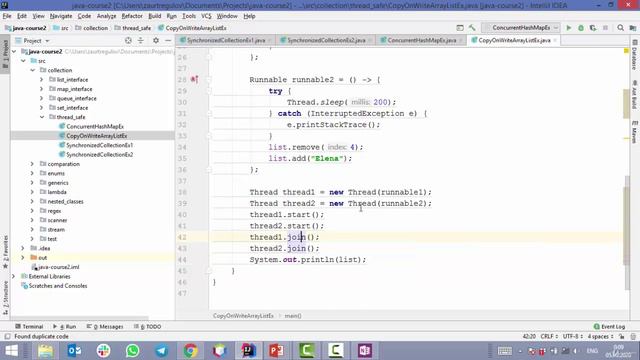Select SynchronizedCollectionEx2 in project tree
The image size is (640, 360).
(99, 155)
